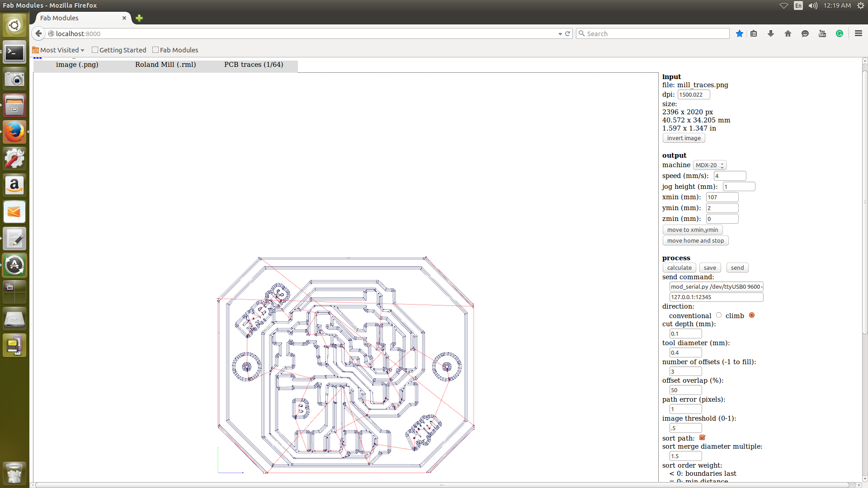Toggle conventional milling direction radio button
Viewport: 868px width, 488px height.
(x=718, y=314)
